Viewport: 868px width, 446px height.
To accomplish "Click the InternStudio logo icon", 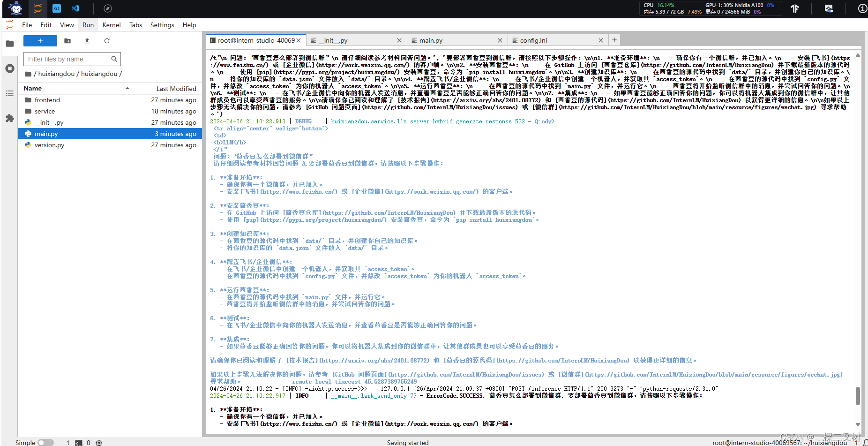I will tap(15, 8).
